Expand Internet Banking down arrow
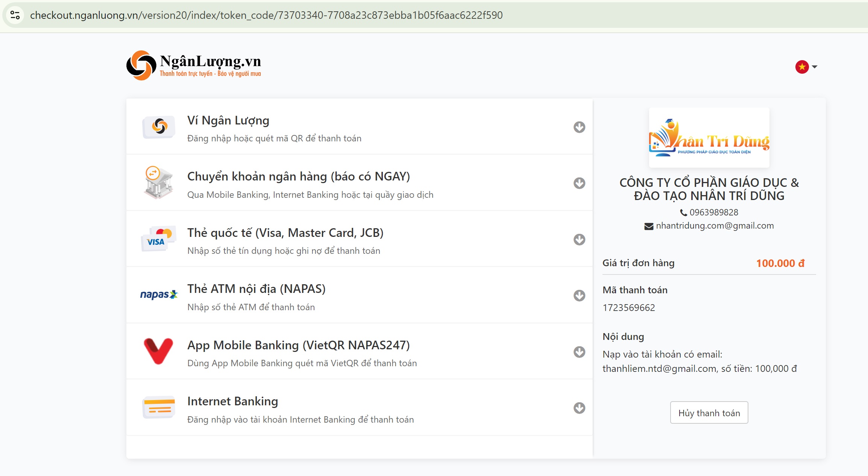868x476 pixels. pyautogui.click(x=579, y=408)
